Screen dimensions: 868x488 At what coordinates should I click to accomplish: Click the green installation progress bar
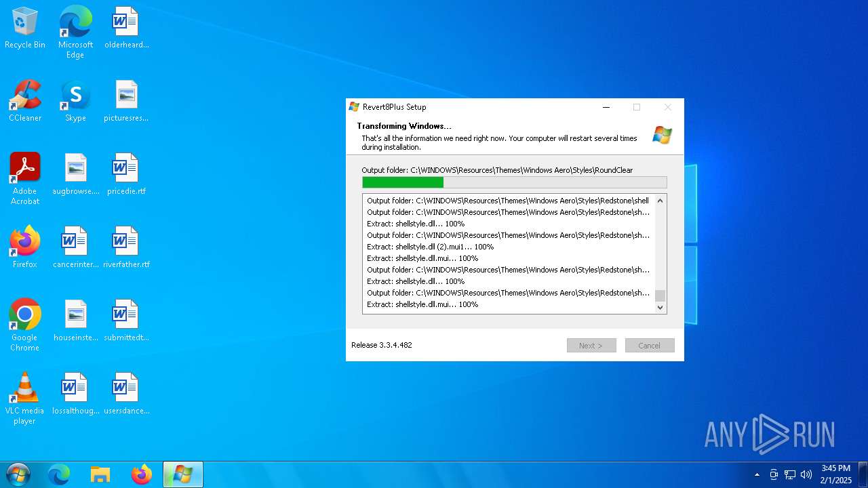pyautogui.click(x=515, y=182)
